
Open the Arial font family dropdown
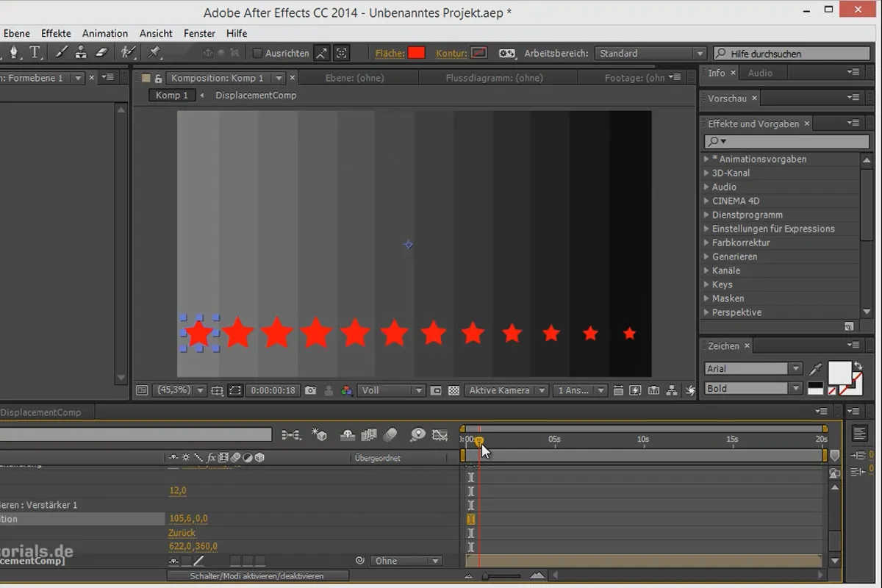point(753,369)
